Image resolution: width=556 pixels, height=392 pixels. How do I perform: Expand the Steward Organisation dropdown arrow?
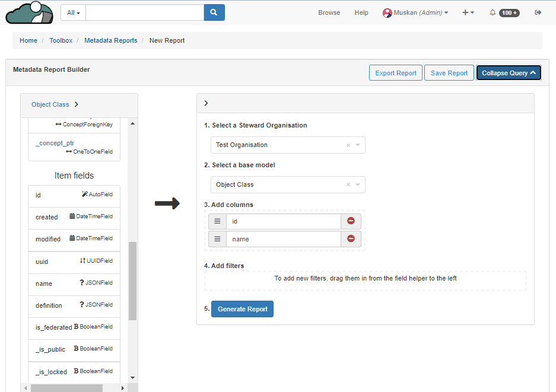(358, 145)
